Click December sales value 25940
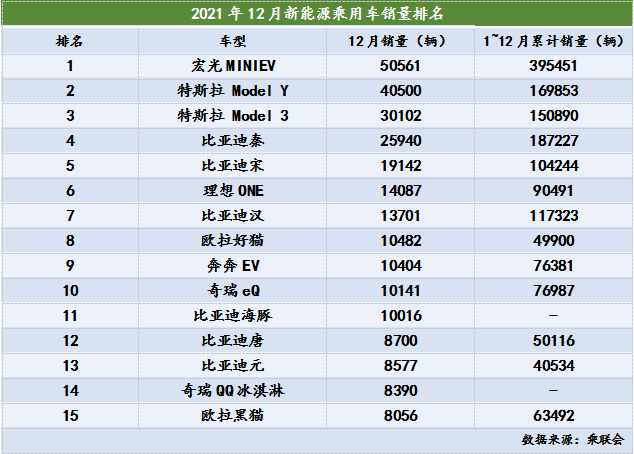Image resolution: width=634 pixels, height=454 pixels. coord(400,141)
